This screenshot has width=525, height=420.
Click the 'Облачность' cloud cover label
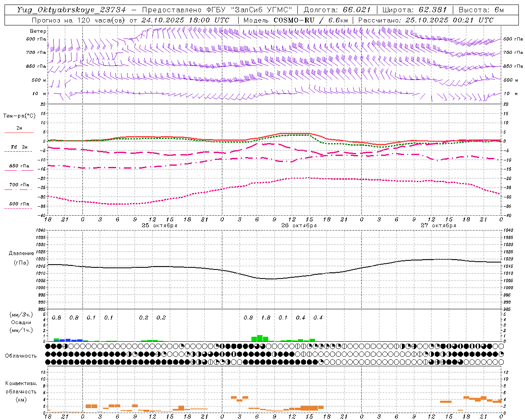[21, 356]
